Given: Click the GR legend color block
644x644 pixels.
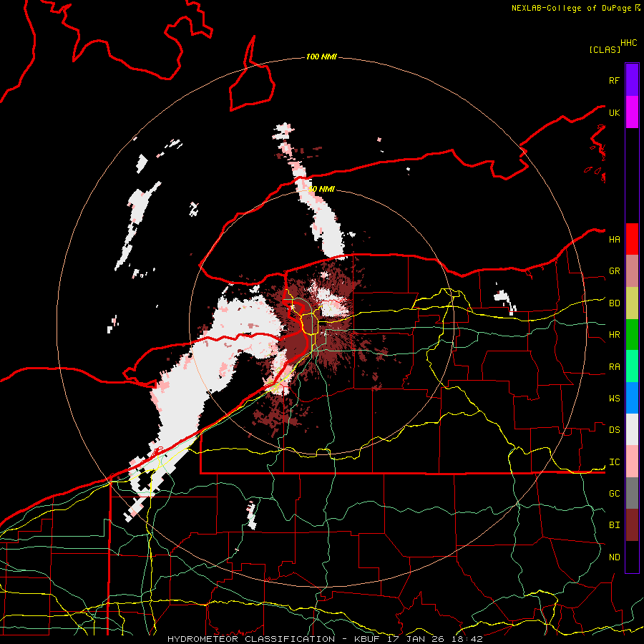Looking at the screenshot, I should coord(632,271).
